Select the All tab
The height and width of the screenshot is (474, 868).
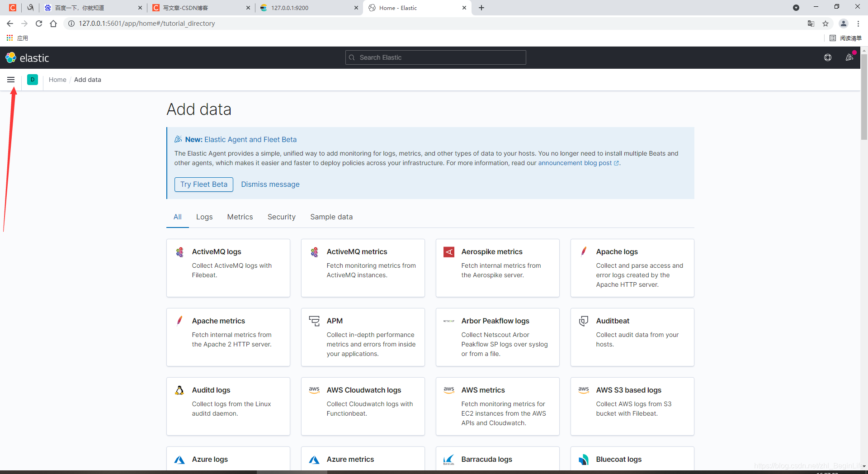point(178,217)
